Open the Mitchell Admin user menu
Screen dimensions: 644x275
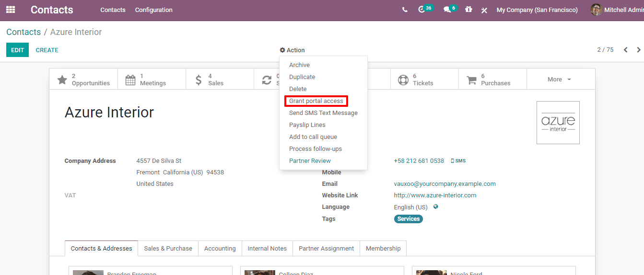pos(617,10)
